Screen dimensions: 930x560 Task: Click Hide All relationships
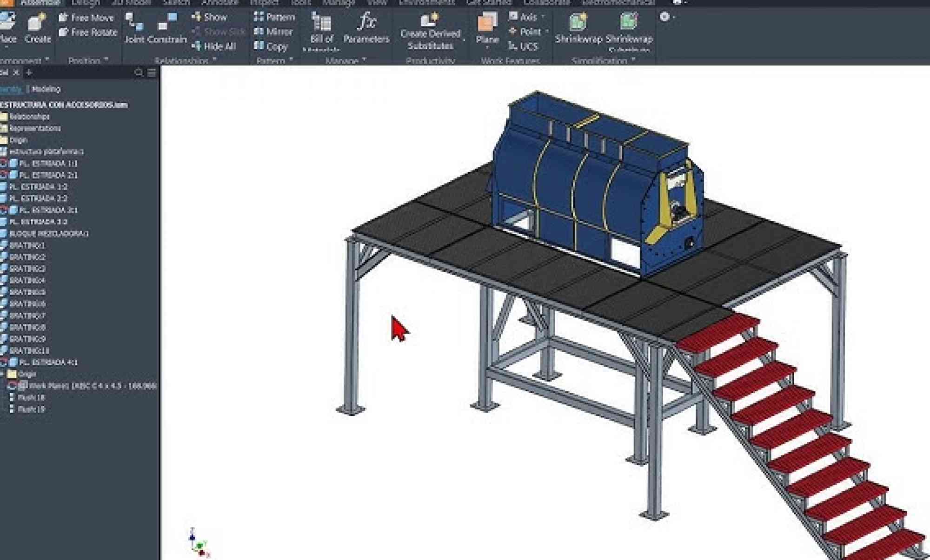214,46
